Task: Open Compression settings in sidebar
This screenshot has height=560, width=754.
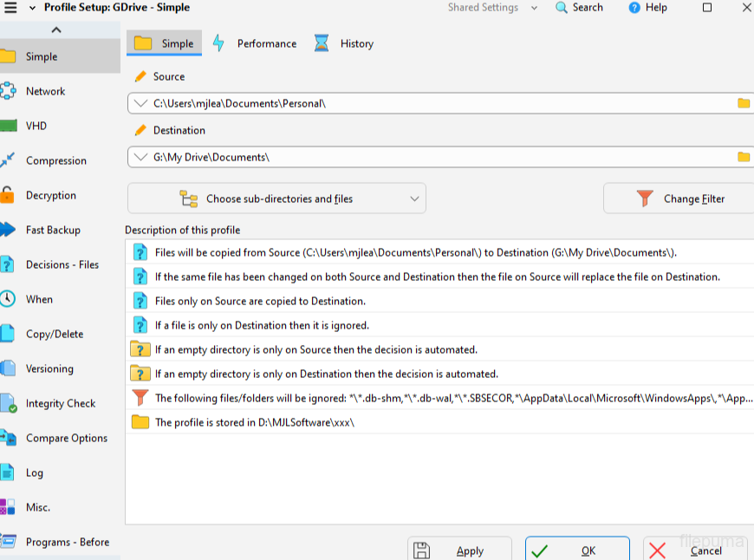Action: pos(55,160)
